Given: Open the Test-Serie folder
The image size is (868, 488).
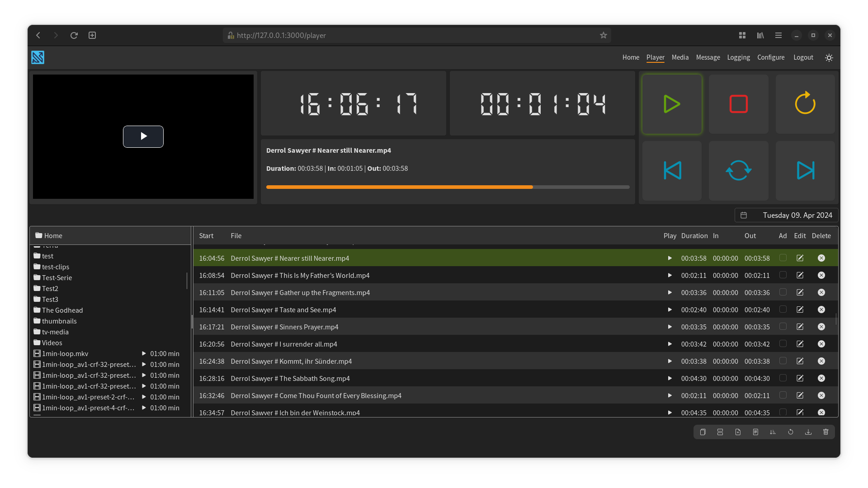Looking at the screenshot, I should (52, 277).
